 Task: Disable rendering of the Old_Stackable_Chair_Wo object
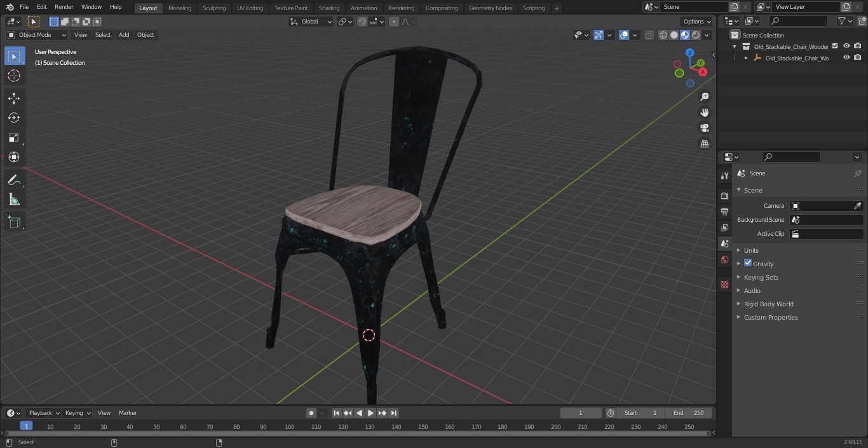858,58
